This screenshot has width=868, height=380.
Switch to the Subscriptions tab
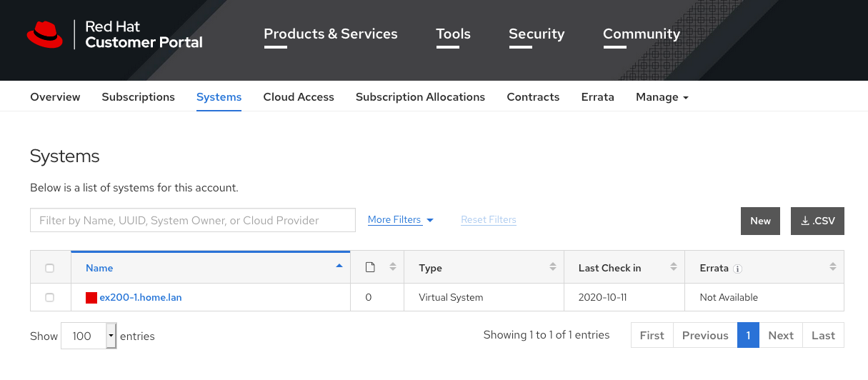coord(139,97)
